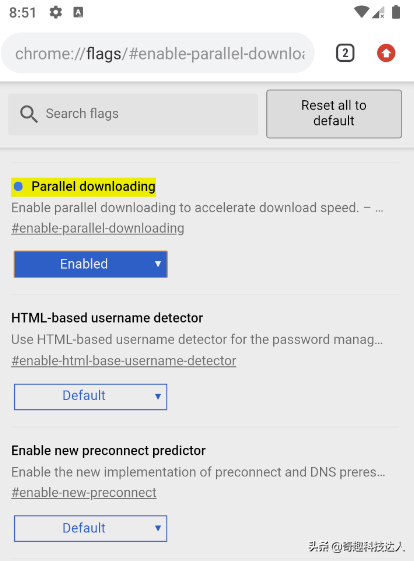
Task: Follow the #enable-parallel-downloading link
Action: [98, 228]
